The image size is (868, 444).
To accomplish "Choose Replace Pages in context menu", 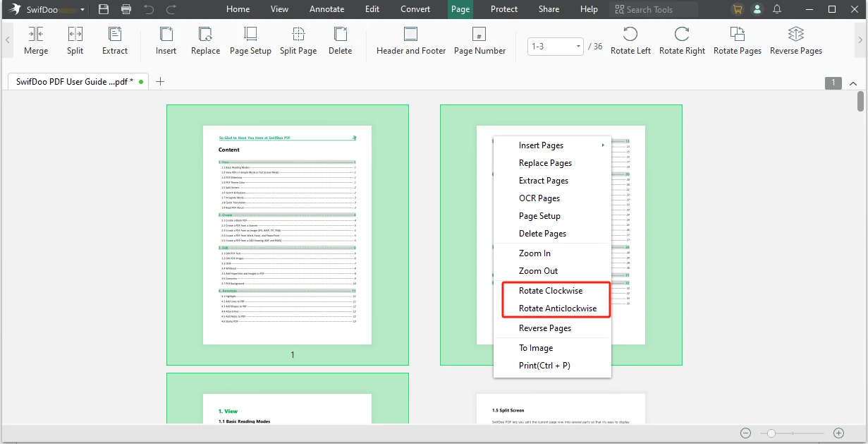I will point(552,163).
